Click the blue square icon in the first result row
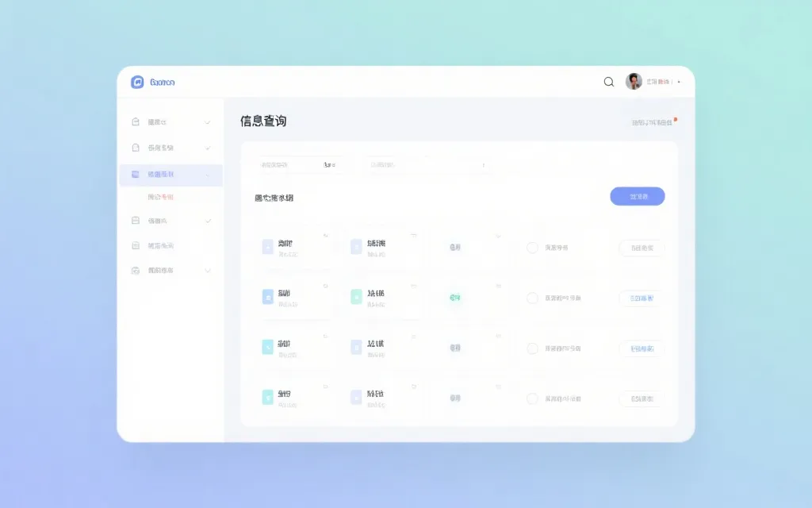The height and width of the screenshot is (508, 812). [266, 247]
